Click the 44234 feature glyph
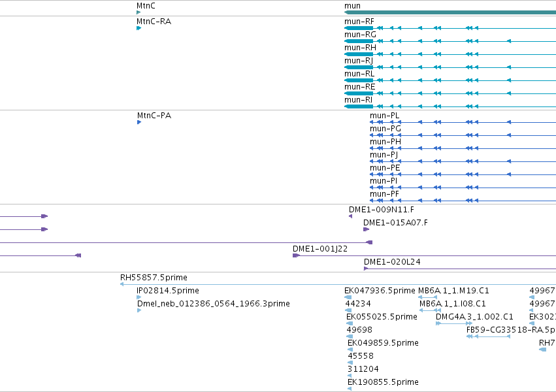 coord(349,310)
